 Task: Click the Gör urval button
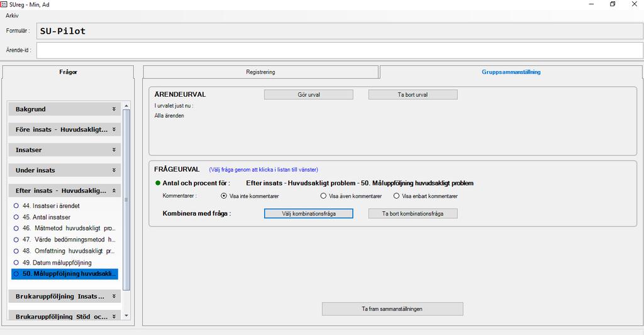[308, 94]
